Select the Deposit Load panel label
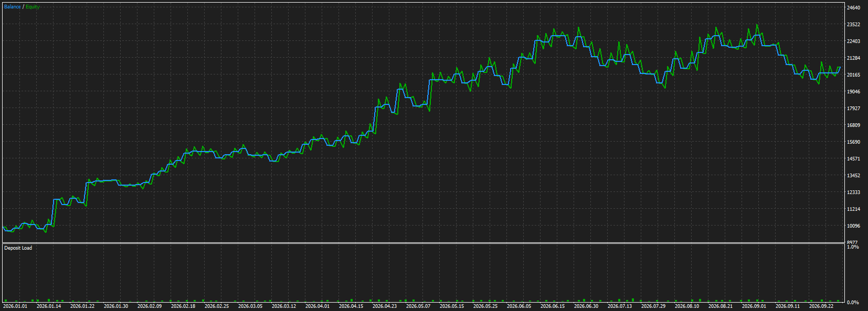The height and width of the screenshot is (311, 868). [18, 248]
